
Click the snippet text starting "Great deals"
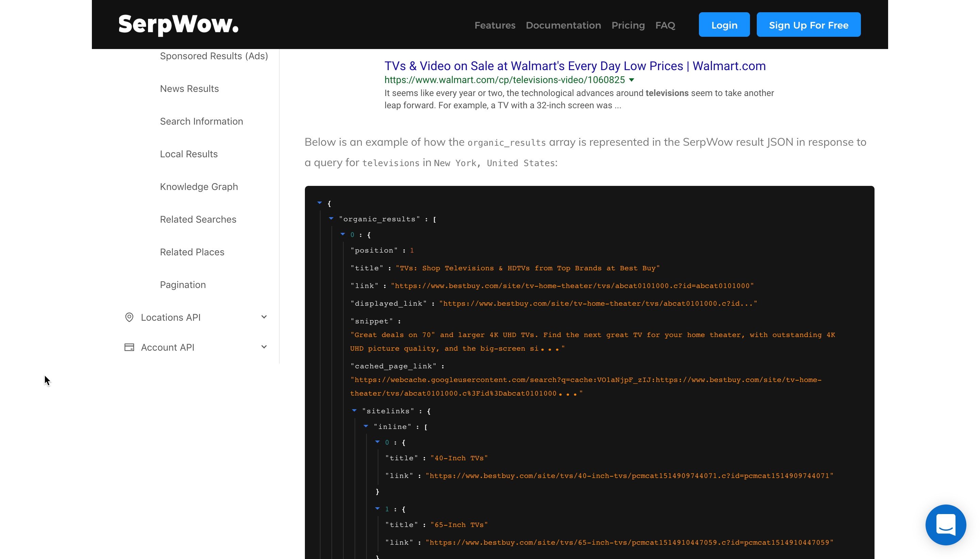pos(592,341)
